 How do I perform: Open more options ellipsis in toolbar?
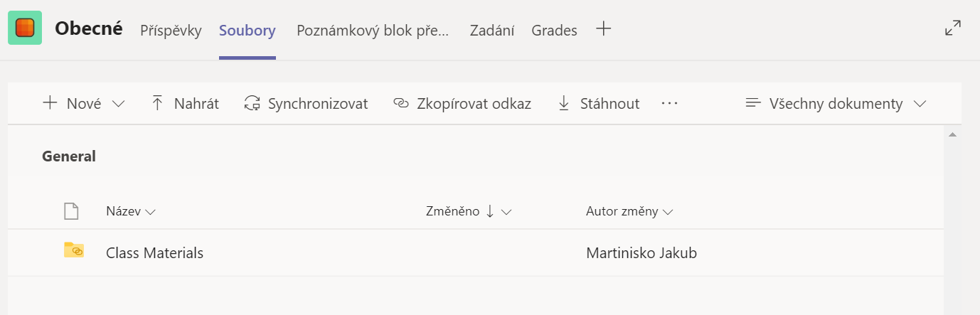669,104
